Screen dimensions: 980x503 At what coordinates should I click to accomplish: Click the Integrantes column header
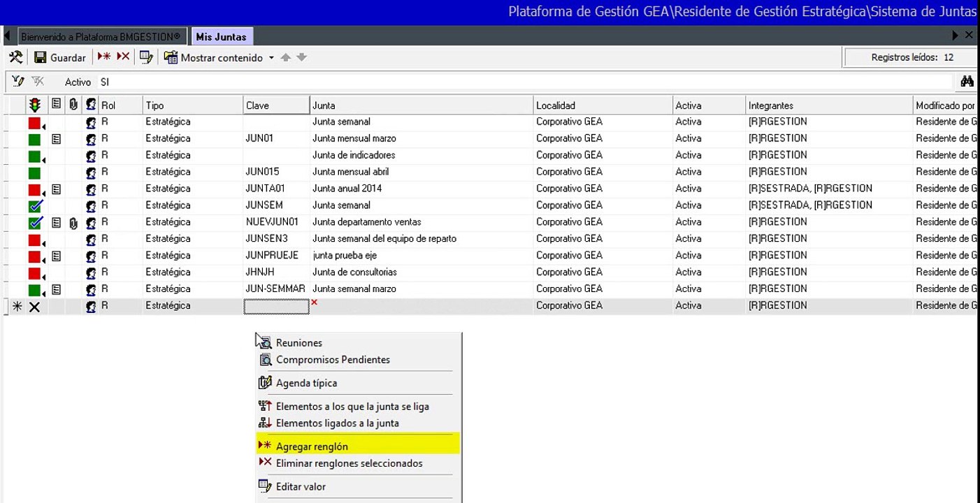click(830, 105)
